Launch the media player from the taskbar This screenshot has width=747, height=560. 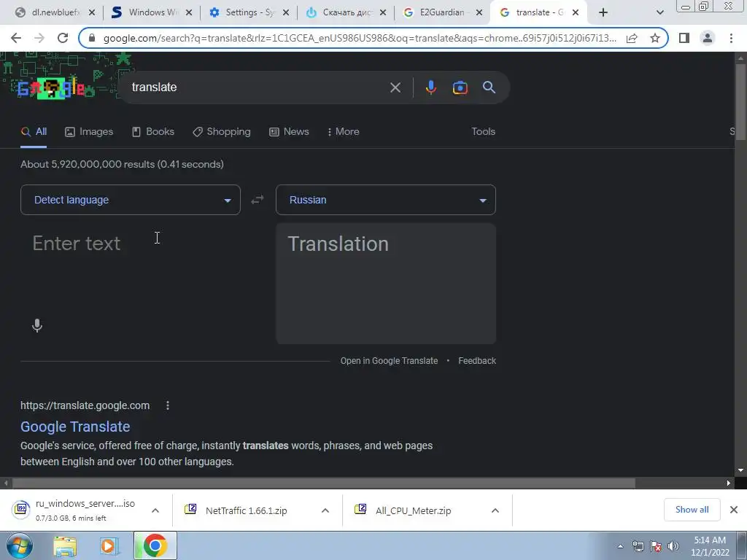click(x=109, y=546)
